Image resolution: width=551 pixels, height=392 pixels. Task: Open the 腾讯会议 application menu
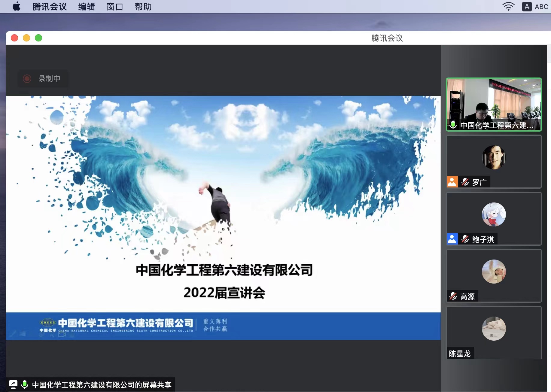coord(50,7)
